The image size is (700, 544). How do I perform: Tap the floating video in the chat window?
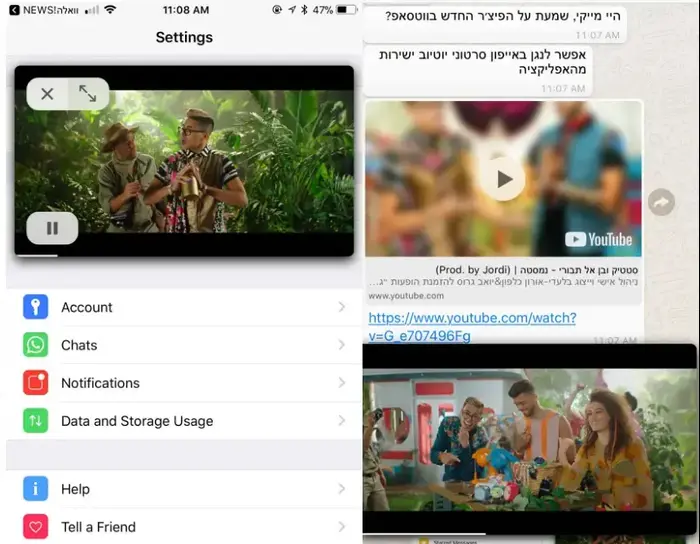coord(529,439)
